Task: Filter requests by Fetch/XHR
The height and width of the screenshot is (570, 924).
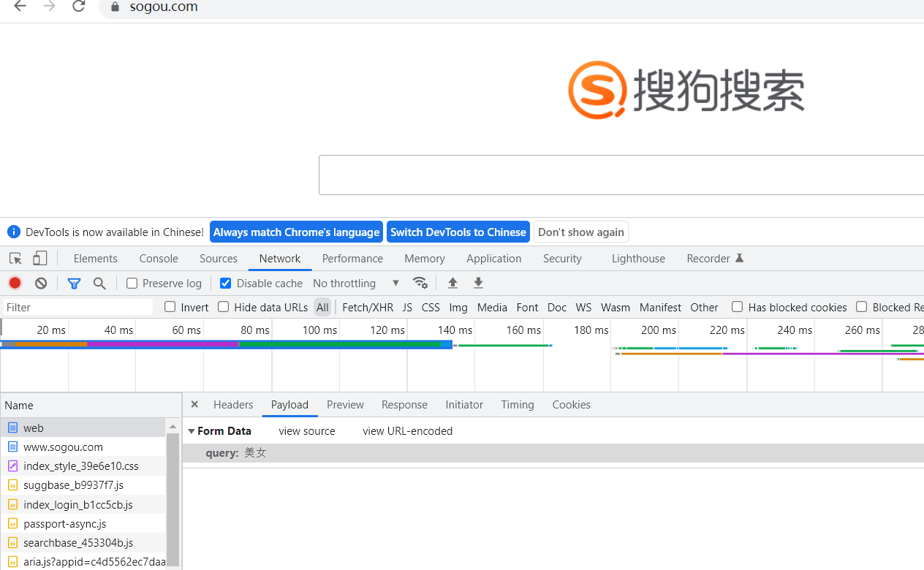Action: (368, 308)
